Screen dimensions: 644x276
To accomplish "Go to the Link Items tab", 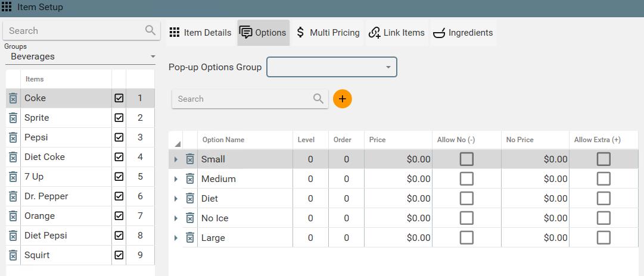I will (x=397, y=33).
